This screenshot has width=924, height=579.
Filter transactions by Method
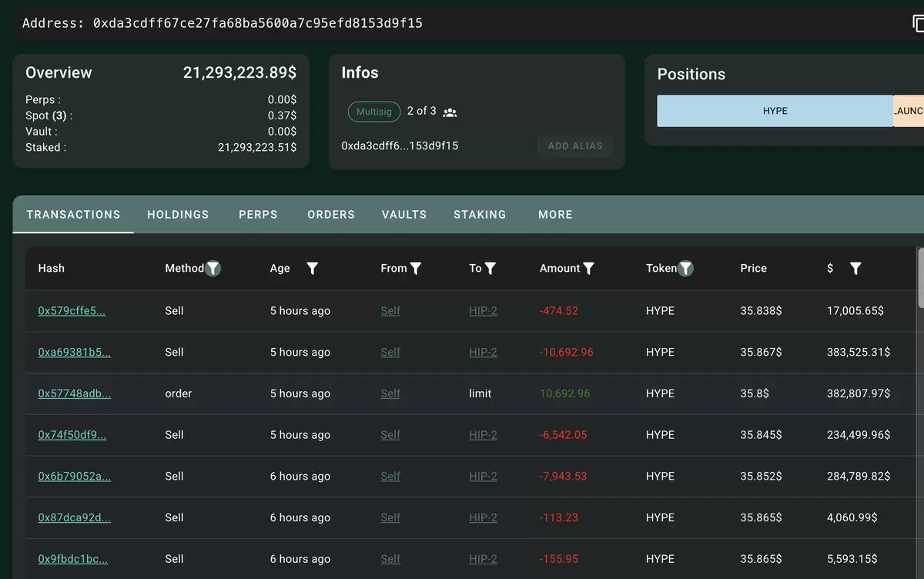tap(213, 268)
